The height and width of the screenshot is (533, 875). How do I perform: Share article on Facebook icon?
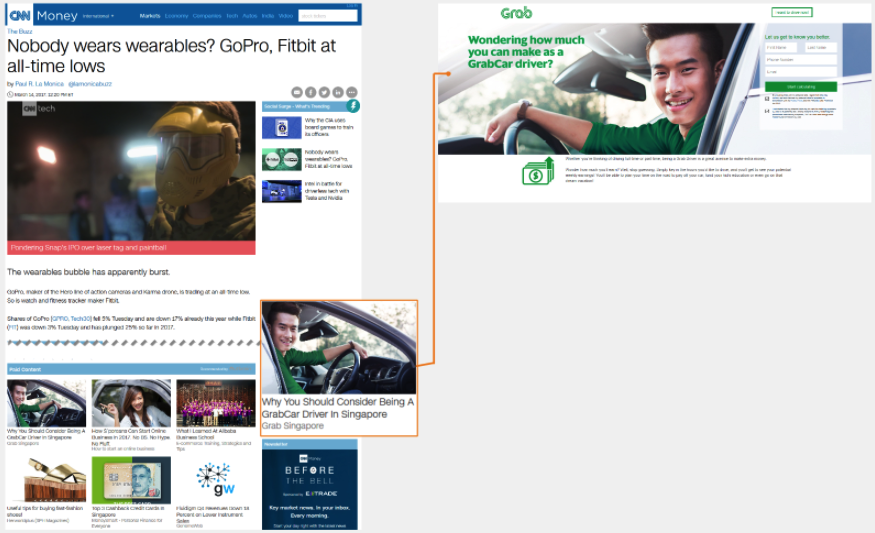(311, 92)
